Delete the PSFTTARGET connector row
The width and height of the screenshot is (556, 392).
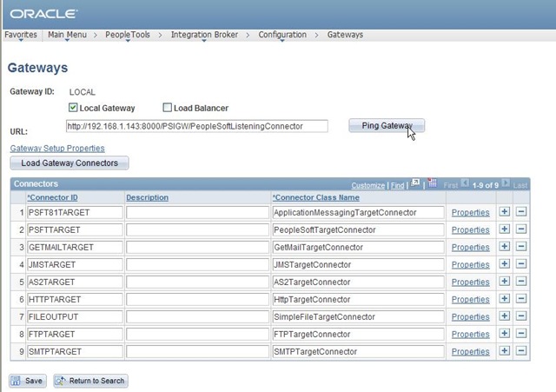(521, 229)
